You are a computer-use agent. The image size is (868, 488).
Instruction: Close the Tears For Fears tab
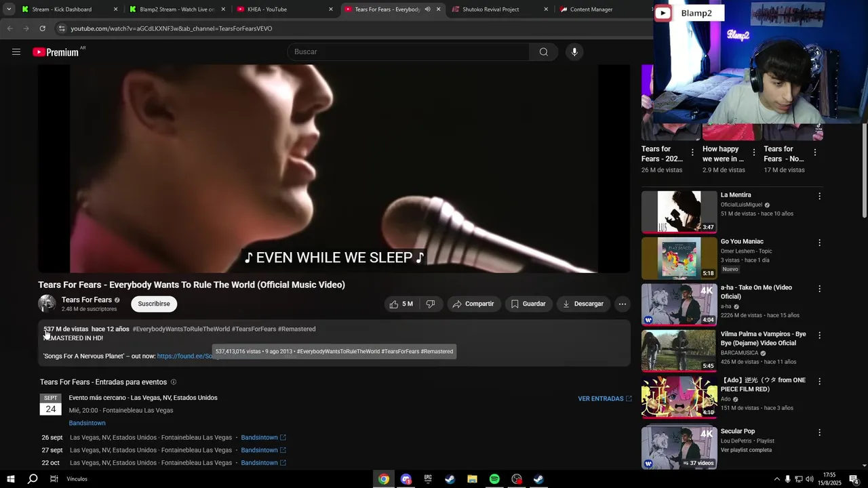point(439,9)
